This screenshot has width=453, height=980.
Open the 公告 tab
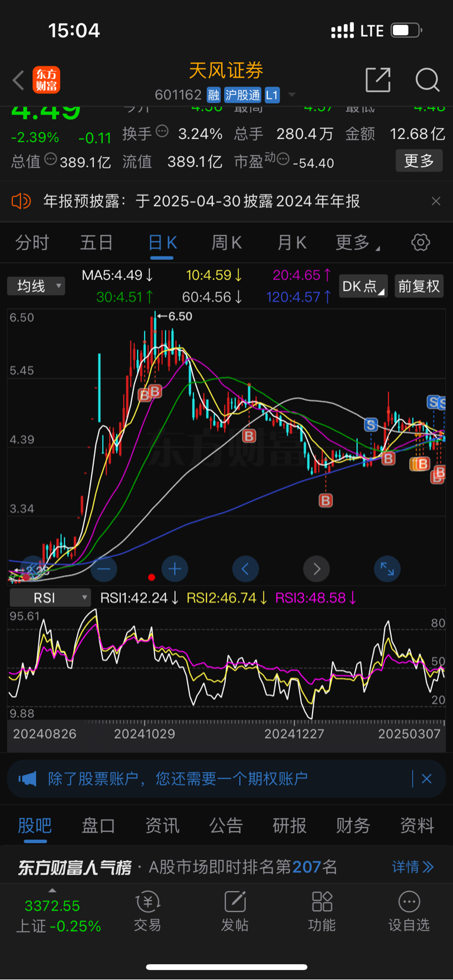pos(226,826)
